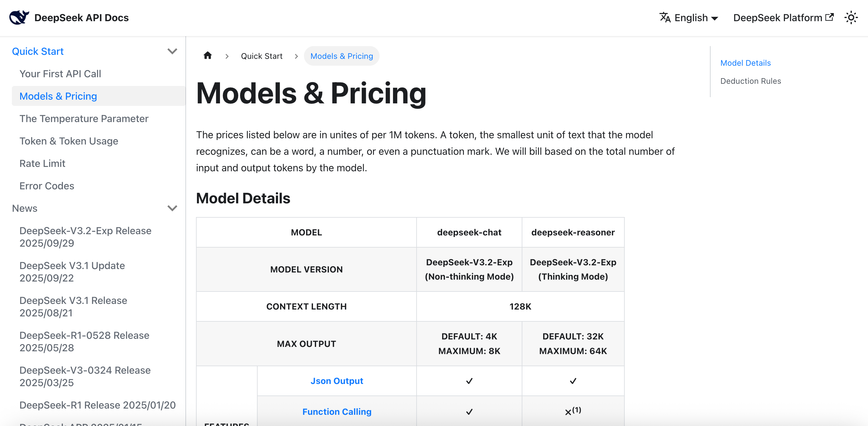Go to Token & Token Usage page
868x426 pixels.
coord(69,141)
